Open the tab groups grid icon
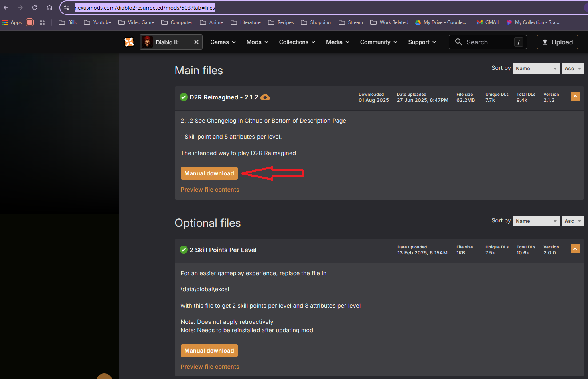The height and width of the screenshot is (379, 588). click(x=43, y=22)
